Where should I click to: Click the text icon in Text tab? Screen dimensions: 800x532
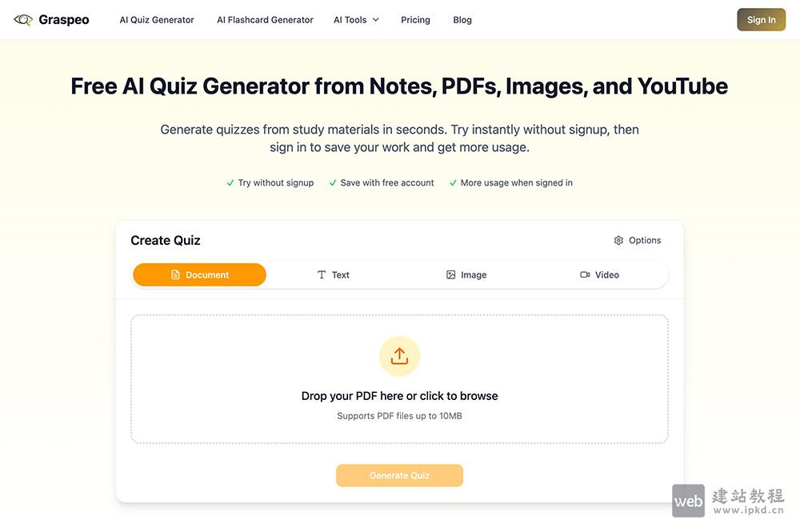coord(322,275)
